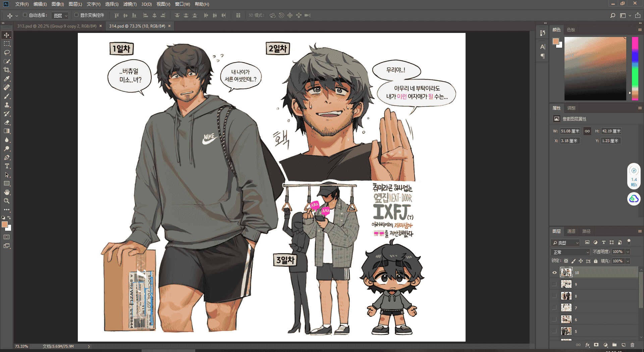The image size is (644, 352).
Task: Open the Layers panel options menu
Action: [x=640, y=231]
